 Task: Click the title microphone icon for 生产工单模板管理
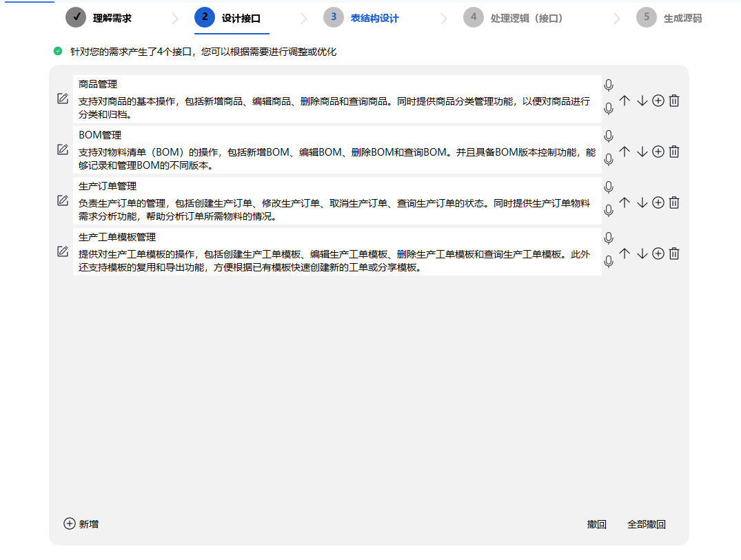coord(609,238)
